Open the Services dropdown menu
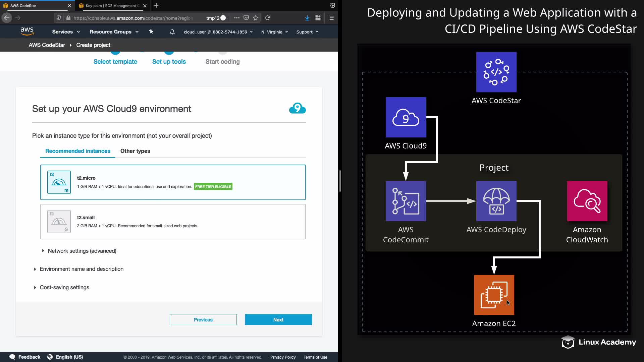This screenshot has width=644, height=362. [x=66, y=32]
